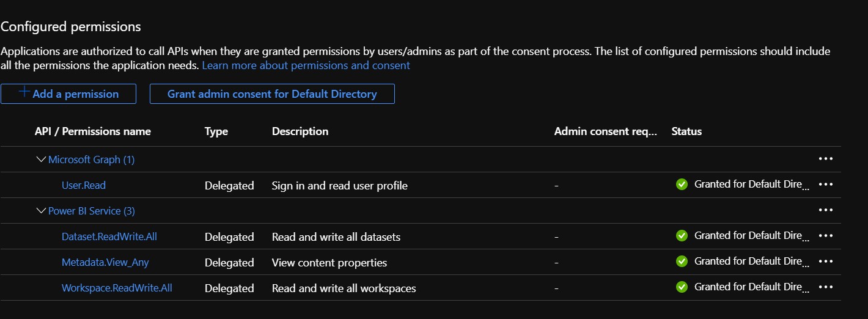Select 'View content properties' description
The image size is (868, 319).
(329, 262)
